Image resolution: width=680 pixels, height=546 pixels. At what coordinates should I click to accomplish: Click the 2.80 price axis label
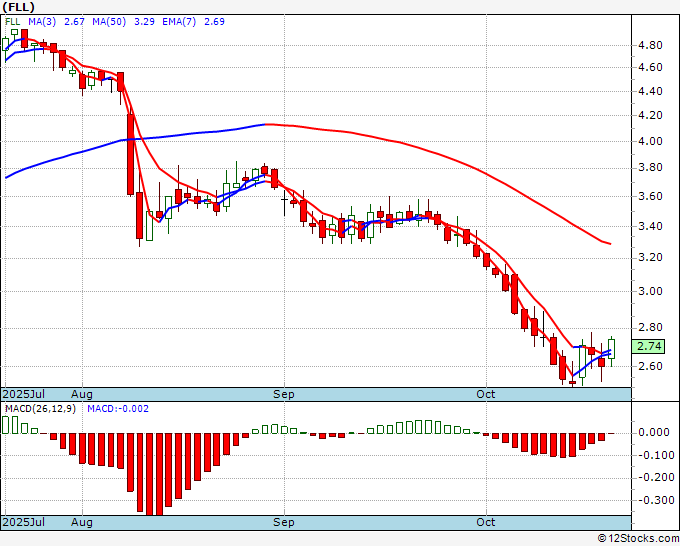[650, 327]
